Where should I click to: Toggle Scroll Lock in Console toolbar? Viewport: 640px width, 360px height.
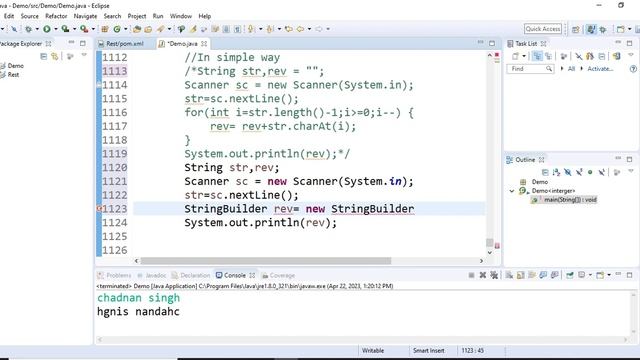[520, 275]
